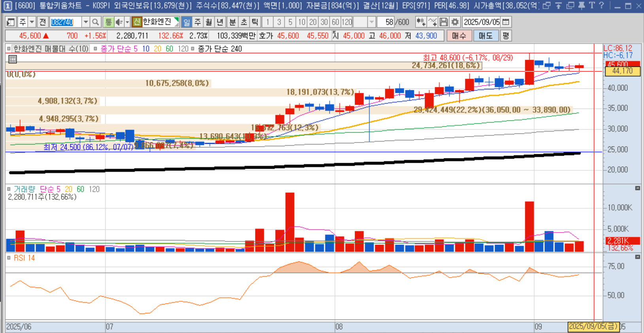
Task: Add a line indicator icon
Action: (x=432, y=22)
